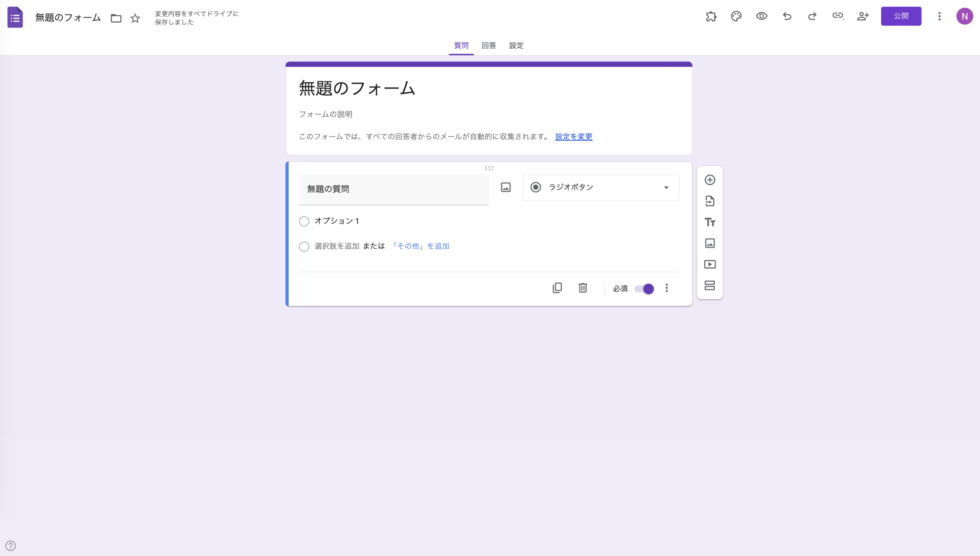Open the question import tool
The width and height of the screenshot is (980, 556).
(x=710, y=201)
